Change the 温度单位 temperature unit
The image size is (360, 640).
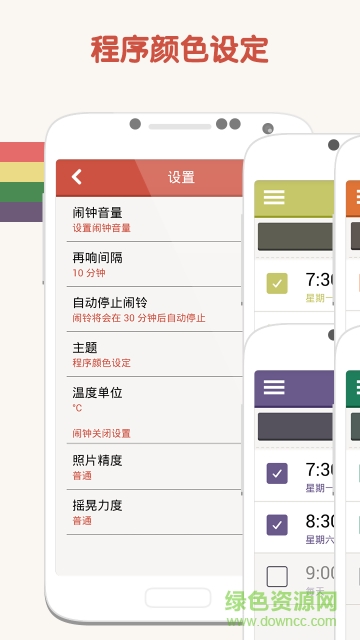154,399
